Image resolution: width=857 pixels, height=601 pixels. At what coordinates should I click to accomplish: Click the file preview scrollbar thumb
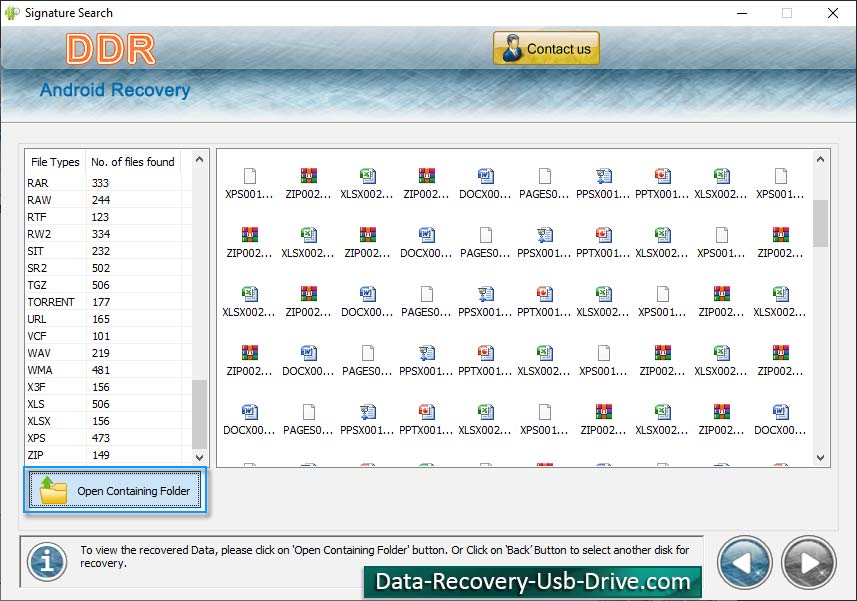(820, 223)
